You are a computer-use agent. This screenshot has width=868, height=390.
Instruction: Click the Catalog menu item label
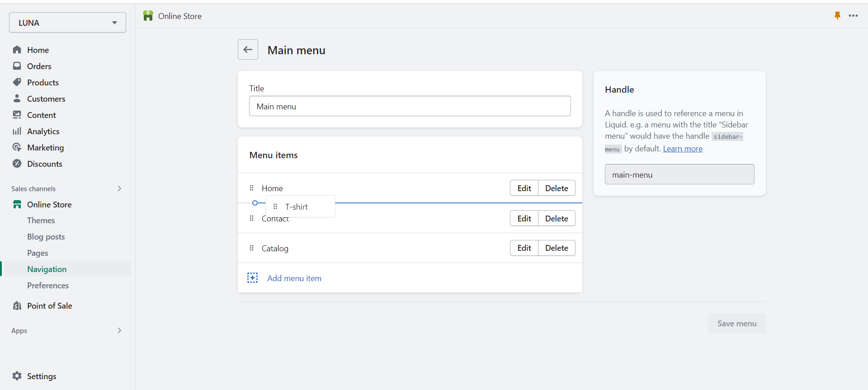click(275, 248)
